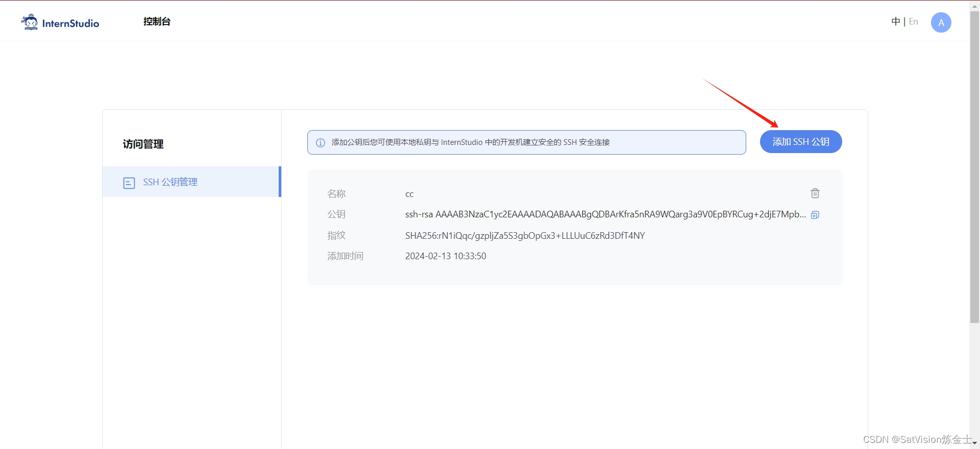Click the 公钥 label

click(336, 214)
